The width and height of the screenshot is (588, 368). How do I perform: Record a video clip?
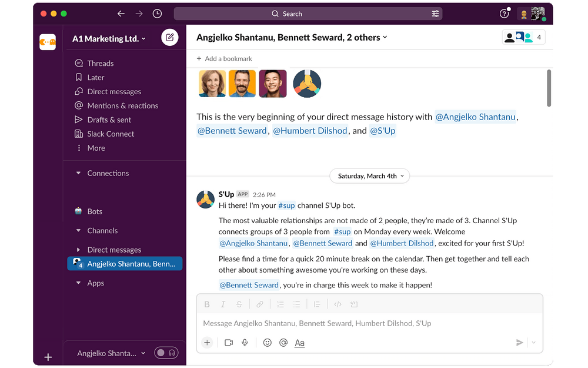tap(229, 343)
